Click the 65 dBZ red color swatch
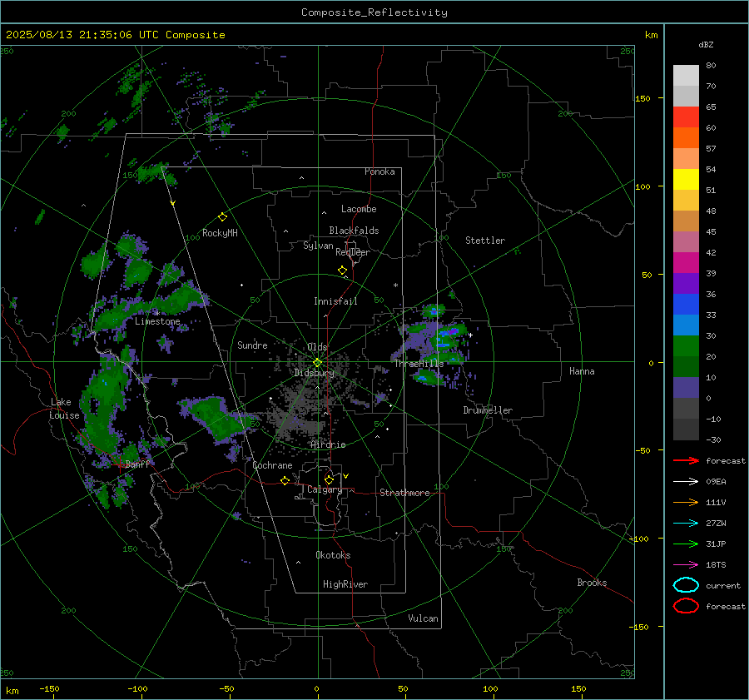Screen dimensions: 749x700 pos(686,117)
